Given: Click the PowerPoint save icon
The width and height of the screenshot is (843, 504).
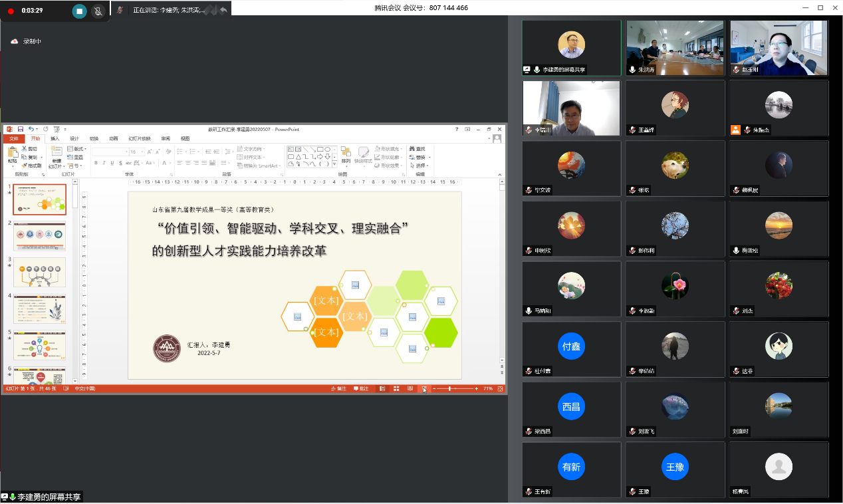Looking at the screenshot, I should tap(21, 129).
